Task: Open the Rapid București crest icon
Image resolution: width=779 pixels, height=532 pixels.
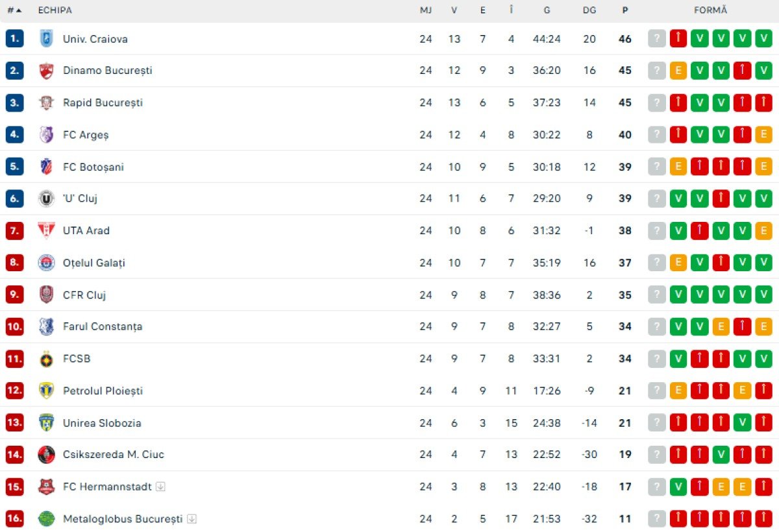Action: click(45, 102)
